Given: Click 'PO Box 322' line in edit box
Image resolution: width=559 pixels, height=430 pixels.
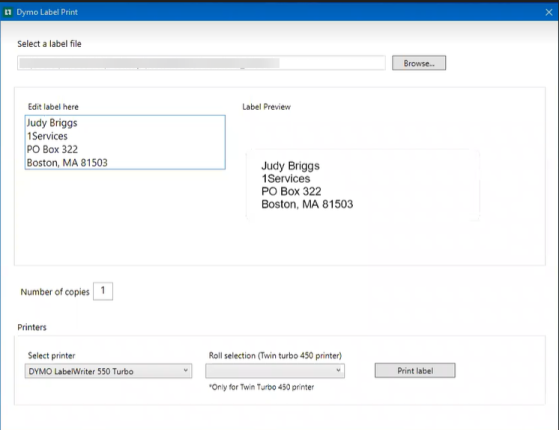Looking at the screenshot, I should [52, 149].
